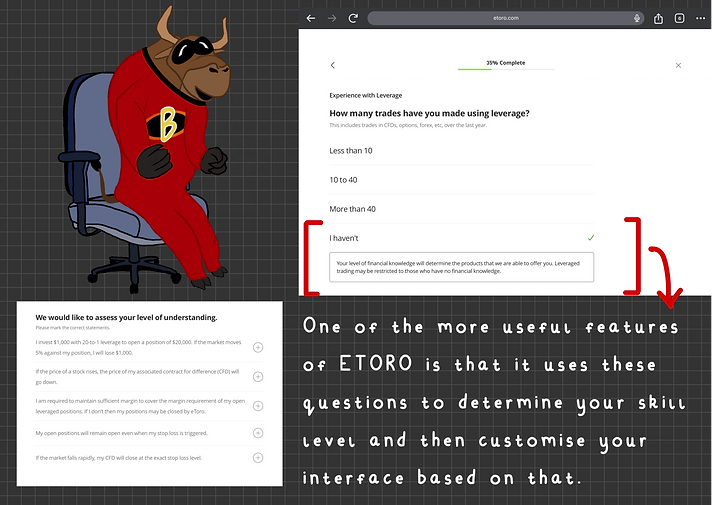This screenshot has width=713, height=505.
Task: Select the 'Less than 10' answer
Action: 462,151
